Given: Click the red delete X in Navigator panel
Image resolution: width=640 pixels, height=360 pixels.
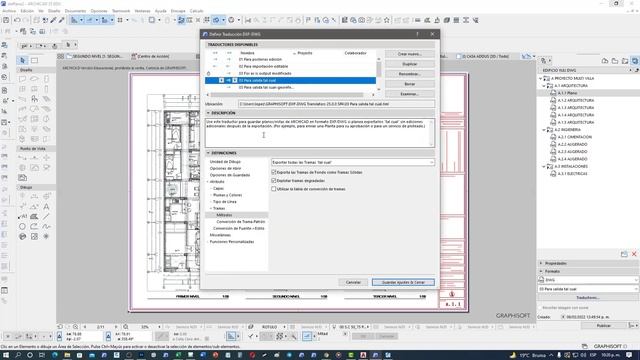Looking at the screenshot, I should [x=634, y=254].
